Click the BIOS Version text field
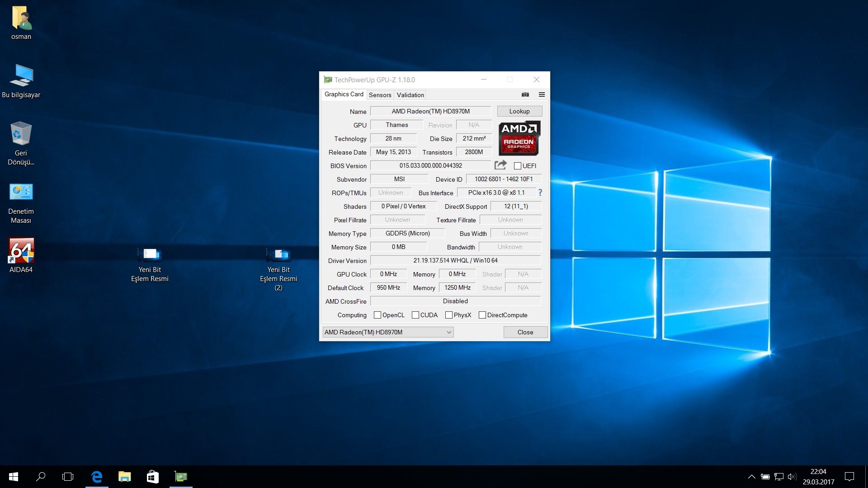This screenshot has height=488, width=868. point(430,165)
